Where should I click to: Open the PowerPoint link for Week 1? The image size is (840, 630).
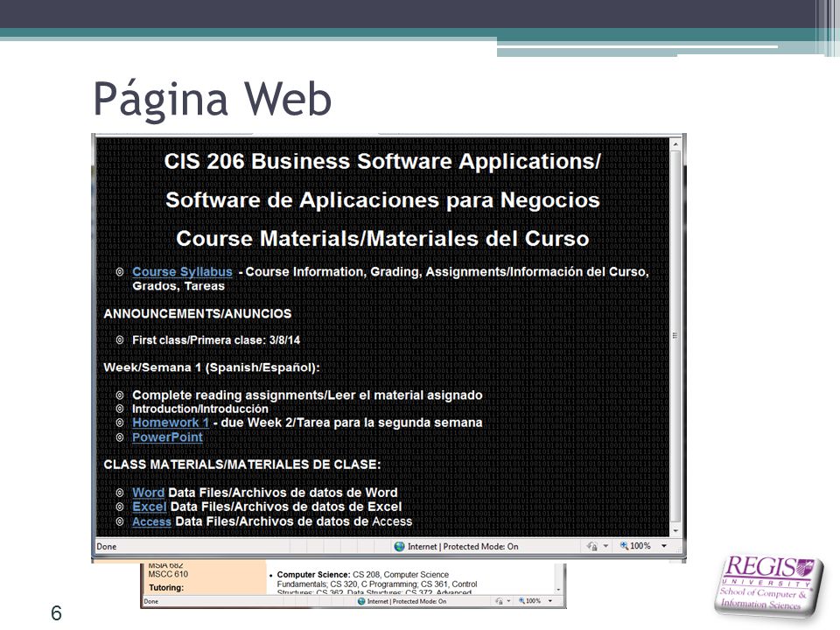[167, 437]
